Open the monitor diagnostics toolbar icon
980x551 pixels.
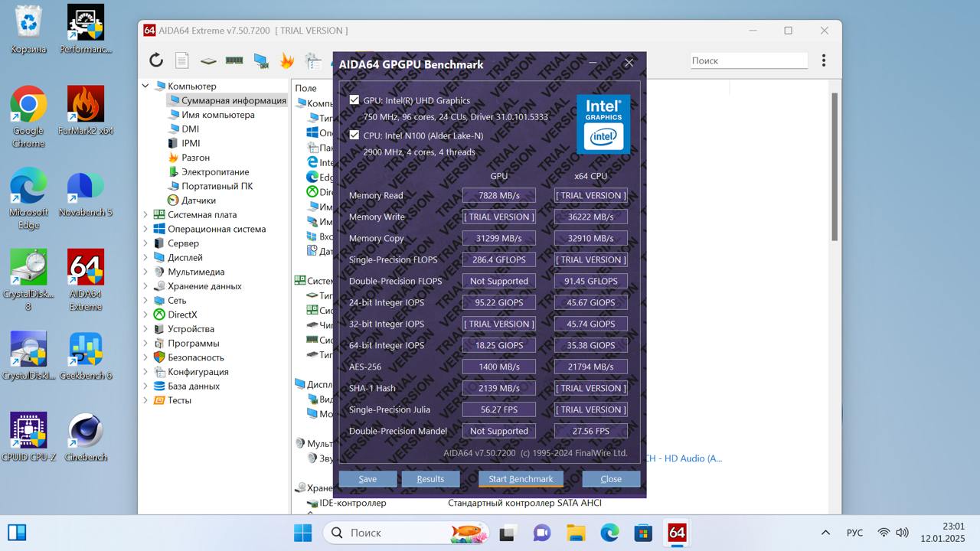coord(261,60)
